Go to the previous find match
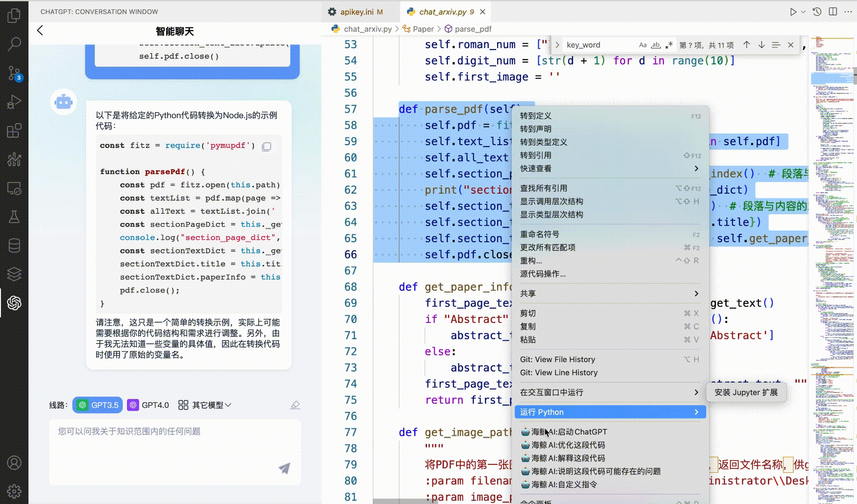This screenshot has width=857, height=504. [x=747, y=45]
